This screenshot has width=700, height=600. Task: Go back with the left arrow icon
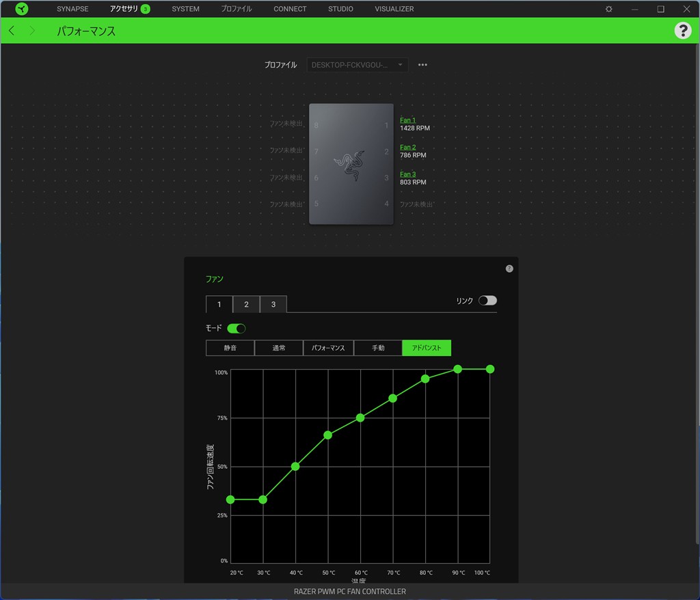tap(12, 31)
